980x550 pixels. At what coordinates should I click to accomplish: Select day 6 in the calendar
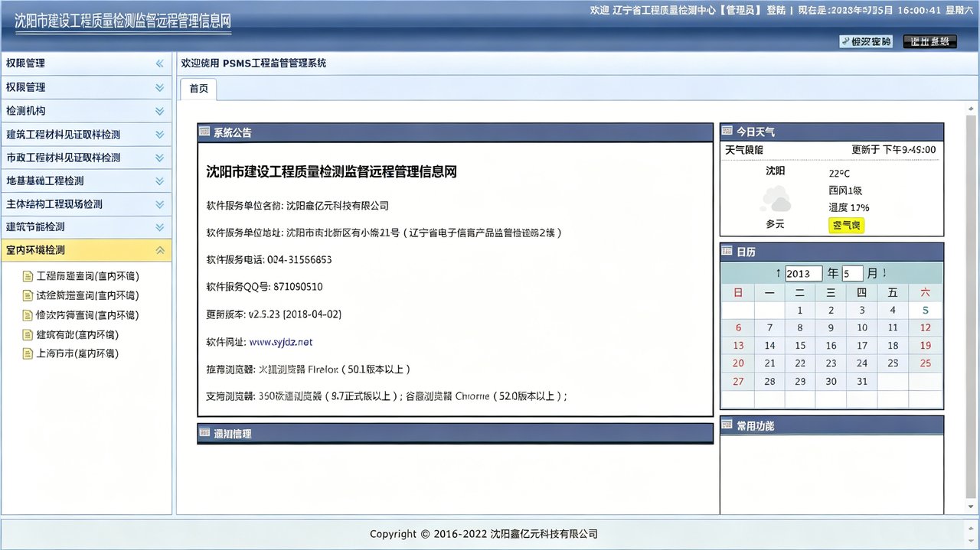738,327
